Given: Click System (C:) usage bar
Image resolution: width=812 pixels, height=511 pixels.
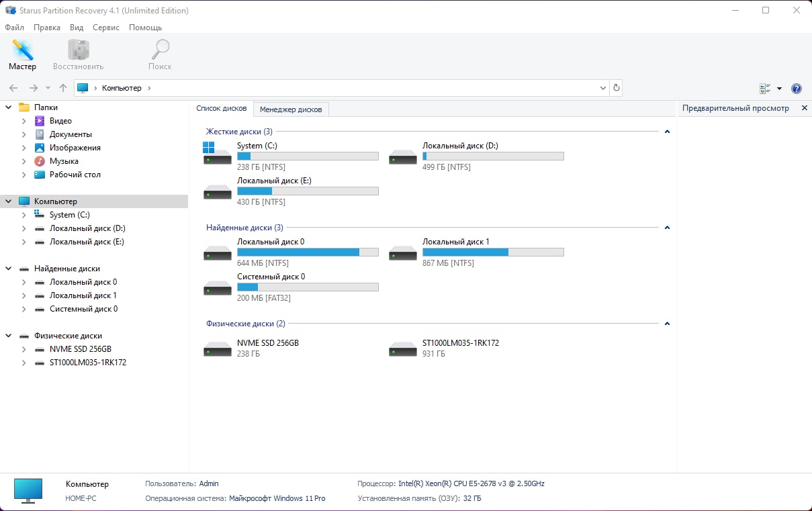Looking at the screenshot, I should pos(308,156).
